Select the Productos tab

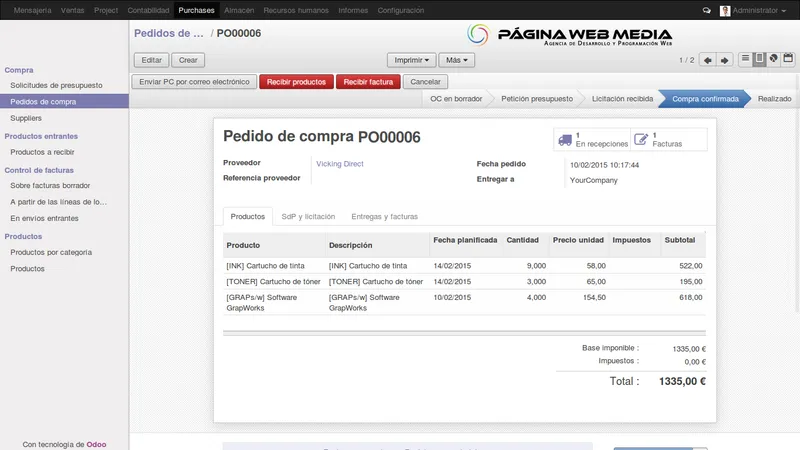click(247, 216)
